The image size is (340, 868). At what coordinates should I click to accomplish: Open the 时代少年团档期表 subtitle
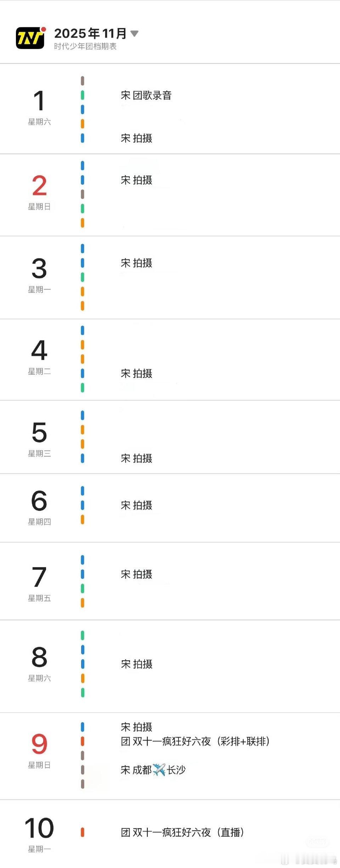[x=85, y=46]
